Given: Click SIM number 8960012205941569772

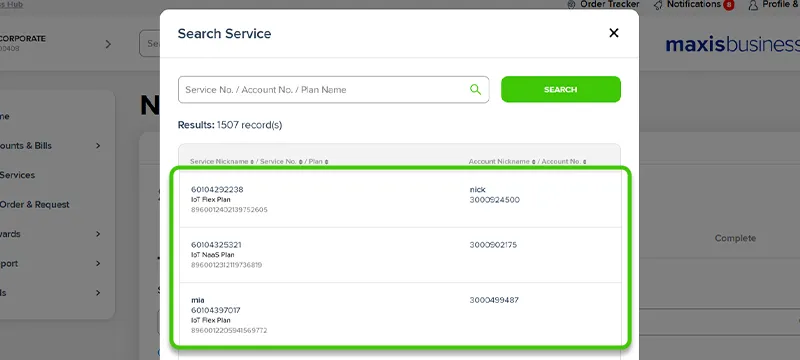Looking at the screenshot, I should click(x=229, y=330).
